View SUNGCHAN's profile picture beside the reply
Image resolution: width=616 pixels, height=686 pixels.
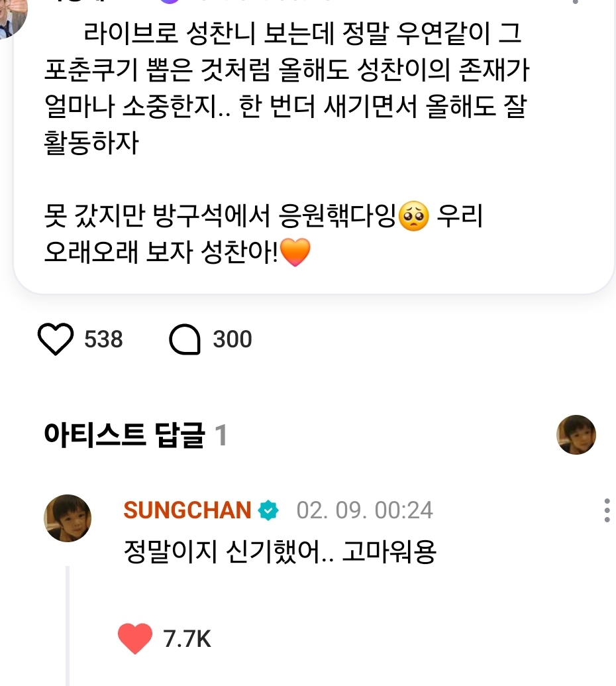pos(67,518)
